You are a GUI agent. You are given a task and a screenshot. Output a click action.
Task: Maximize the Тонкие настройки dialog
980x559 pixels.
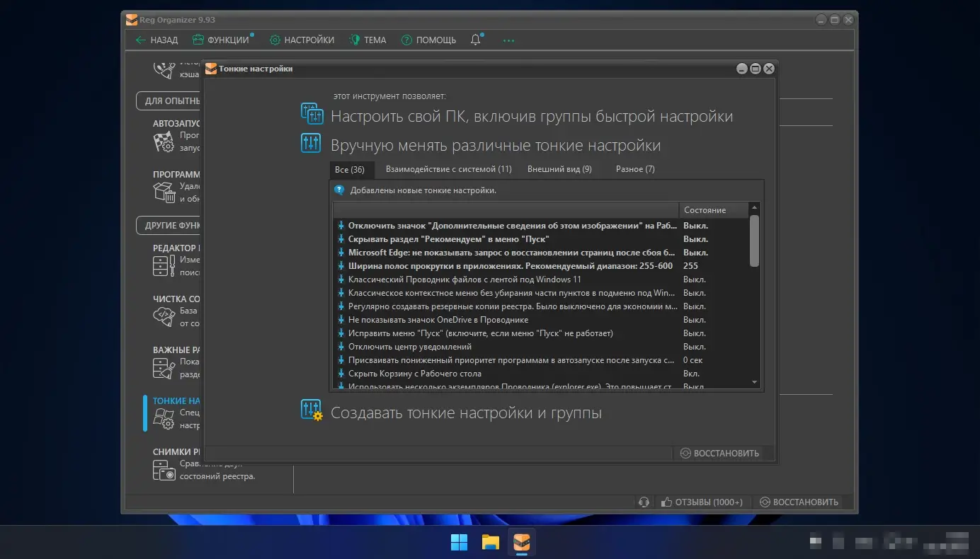tap(756, 69)
